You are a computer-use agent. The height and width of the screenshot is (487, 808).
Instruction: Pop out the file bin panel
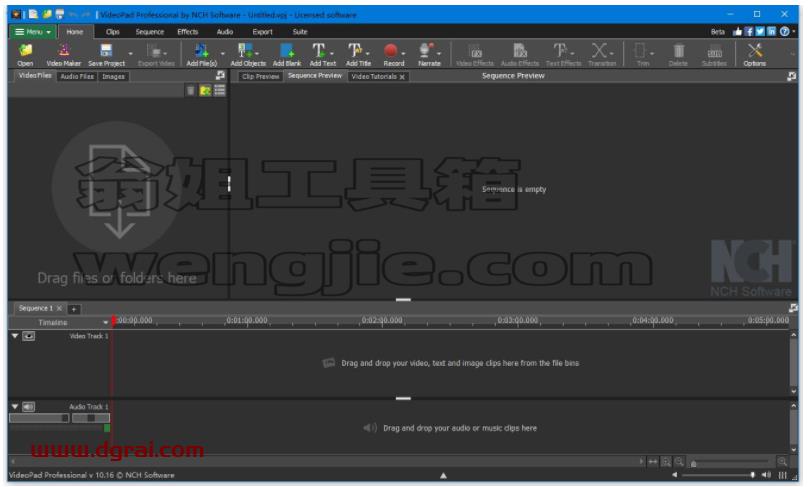click(x=221, y=75)
